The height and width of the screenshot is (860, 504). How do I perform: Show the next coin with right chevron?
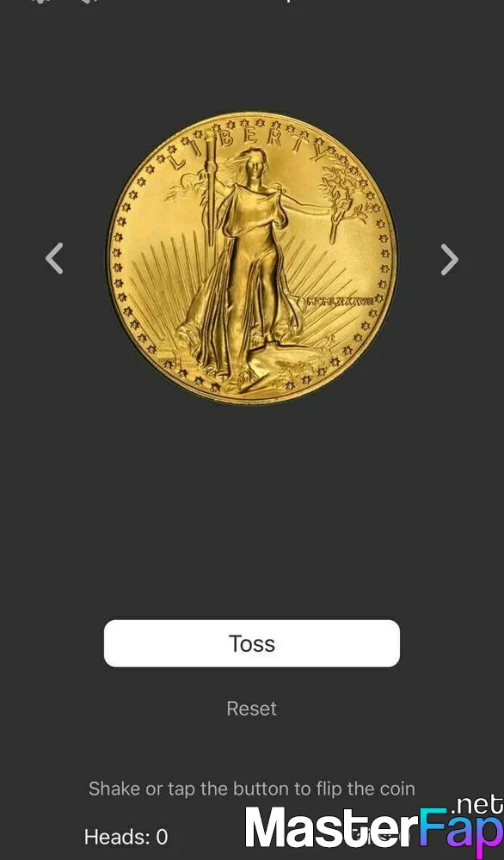tap(449, 259)
